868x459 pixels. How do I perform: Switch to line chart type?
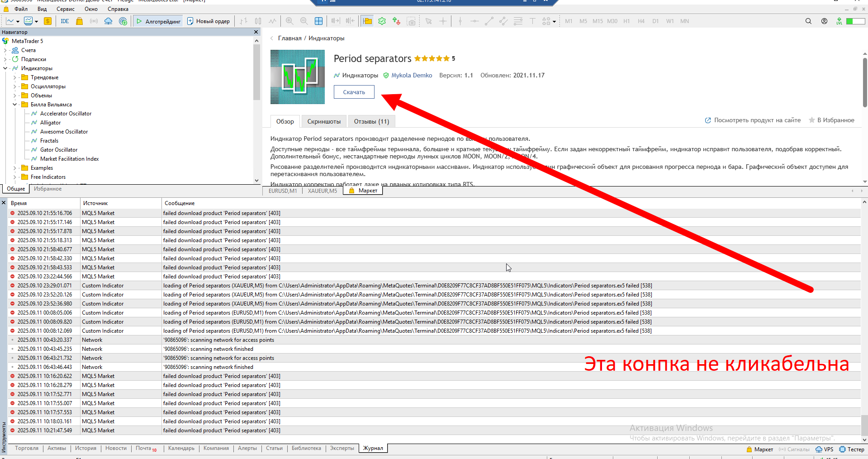(272, 21)
